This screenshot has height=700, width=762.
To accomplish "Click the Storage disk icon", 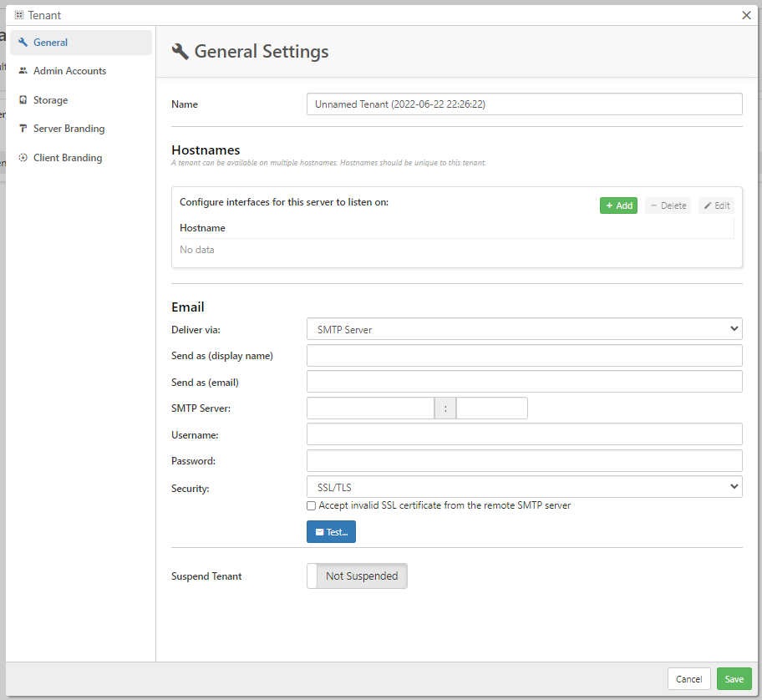I will (23, 100).
